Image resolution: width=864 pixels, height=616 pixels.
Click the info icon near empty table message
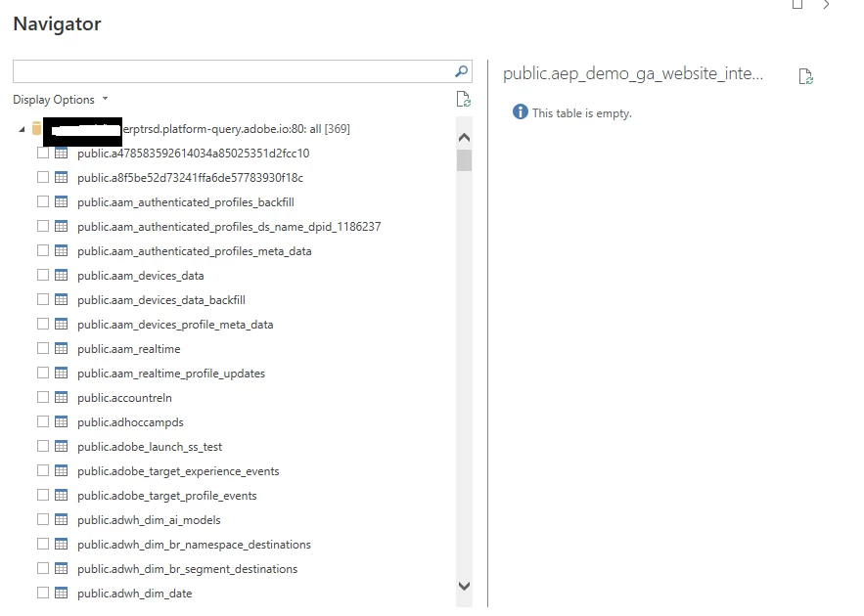coord(521,111)
